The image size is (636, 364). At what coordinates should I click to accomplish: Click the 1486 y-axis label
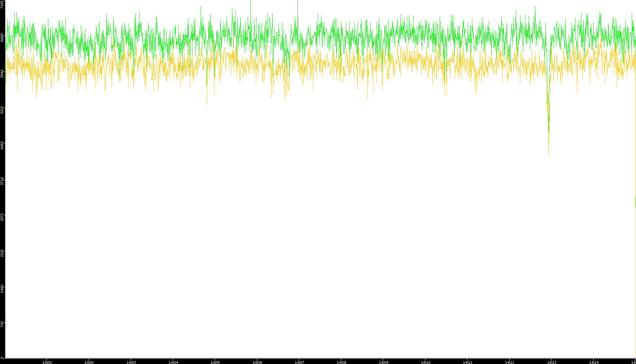2,289
